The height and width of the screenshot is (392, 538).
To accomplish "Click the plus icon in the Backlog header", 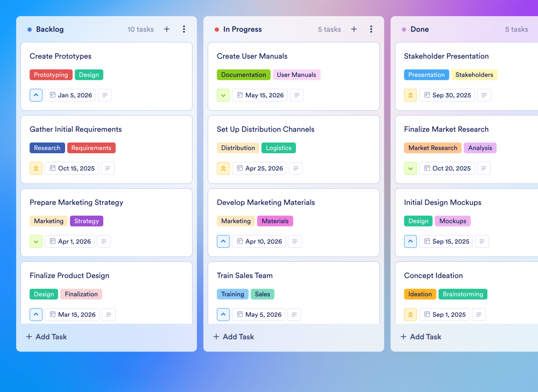I will 167,29.
